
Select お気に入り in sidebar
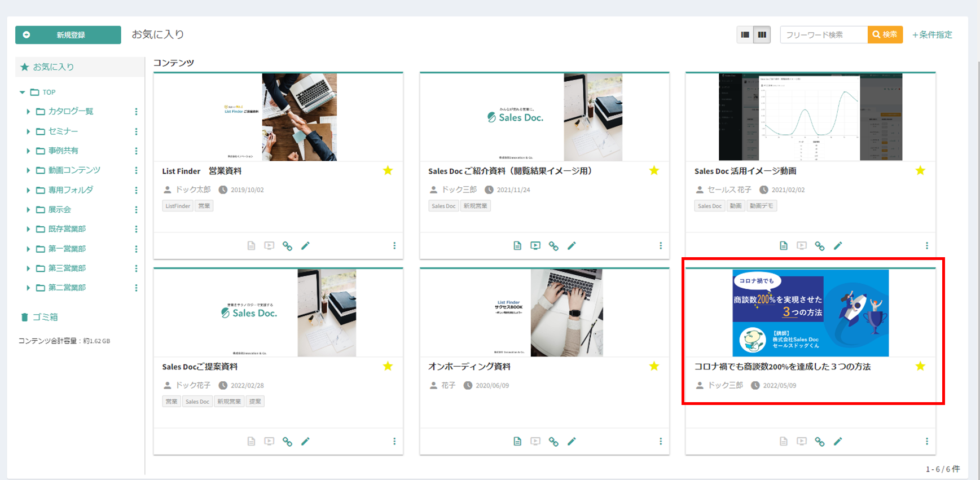pyautogui.click(x=80, y=67)
